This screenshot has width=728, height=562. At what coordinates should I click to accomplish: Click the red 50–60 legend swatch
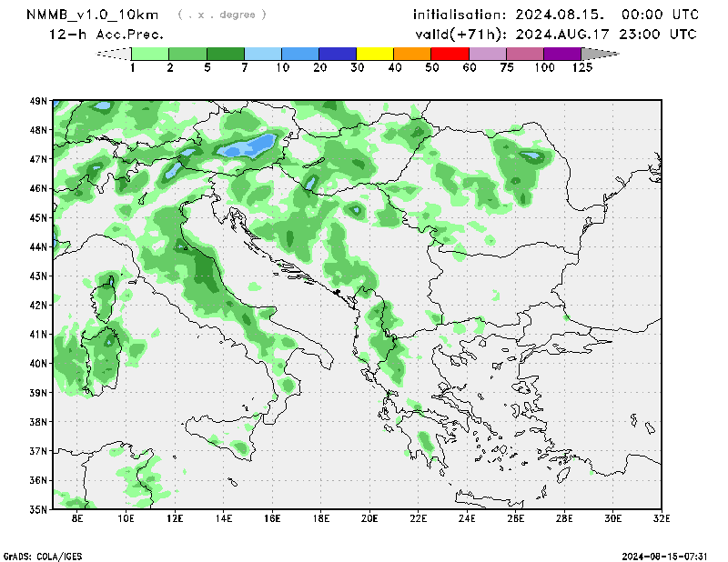450,54
